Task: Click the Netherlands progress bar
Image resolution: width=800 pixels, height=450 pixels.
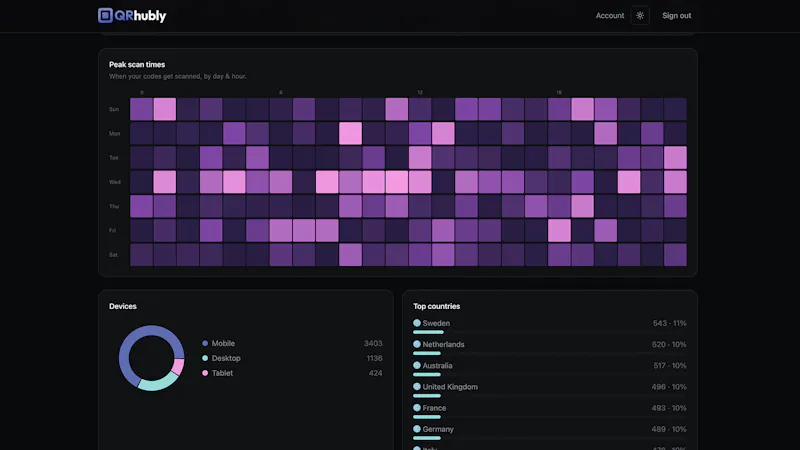Action: click(x=549, y=353)
